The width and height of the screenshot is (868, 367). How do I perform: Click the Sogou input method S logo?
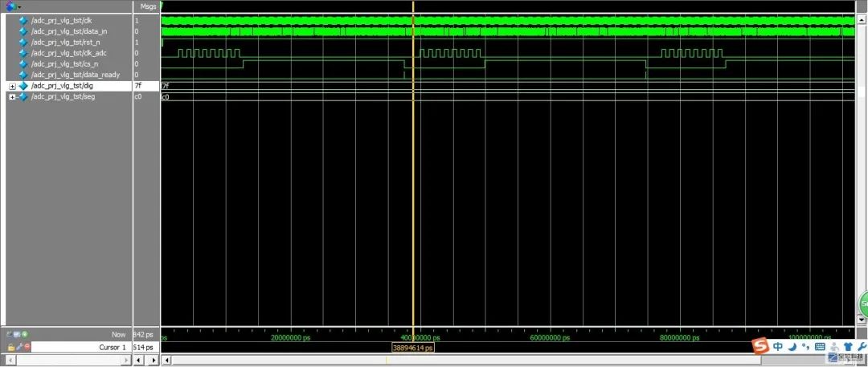click(x=761, y=346)
